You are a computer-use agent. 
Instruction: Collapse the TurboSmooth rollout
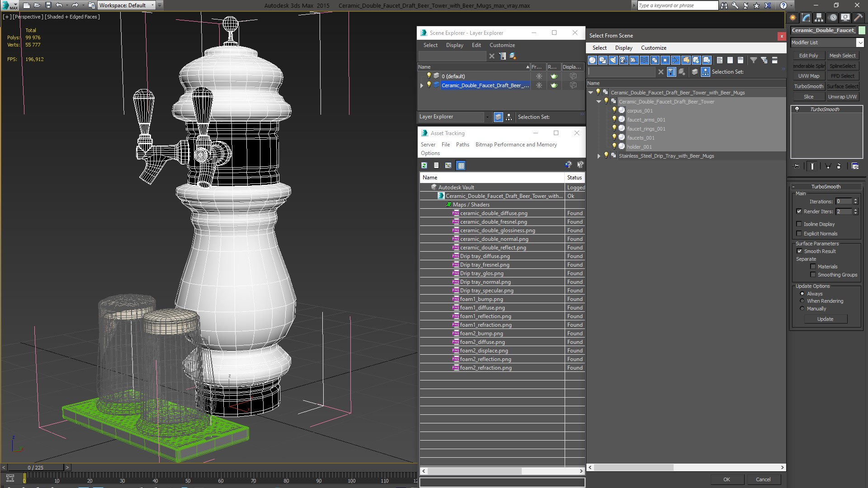pyautogui.click(x=826, y=187)
